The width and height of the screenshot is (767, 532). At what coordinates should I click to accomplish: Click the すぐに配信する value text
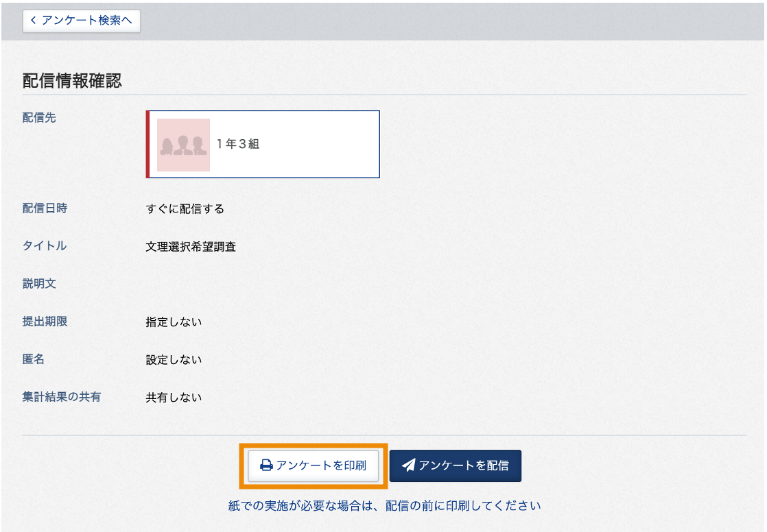[x=185, y=209]
